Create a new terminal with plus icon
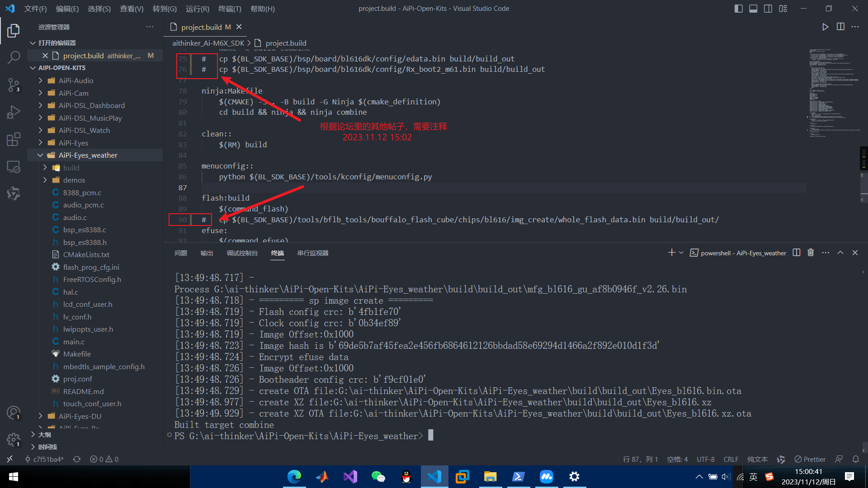 [671, 253]
